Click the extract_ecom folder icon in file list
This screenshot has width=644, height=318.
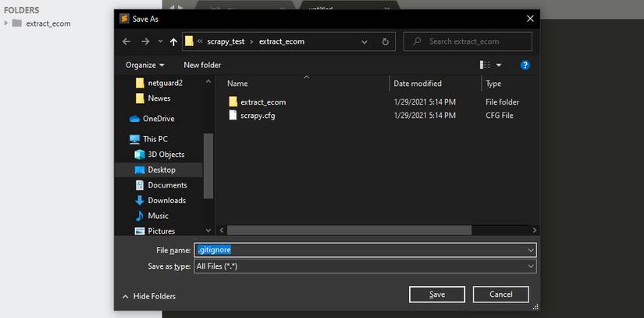pos(233,102)
